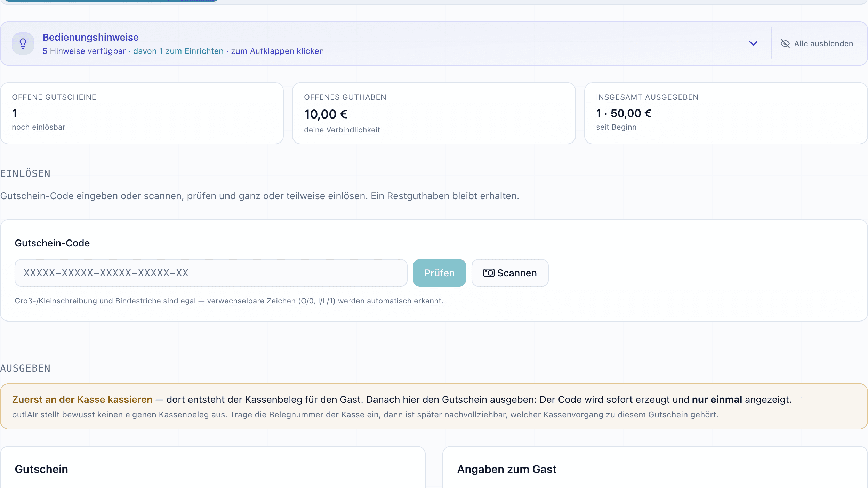Click the lightbulb hints icon
Image resolution: width=868 pixels, height=488 pixels.
point(23,43)
